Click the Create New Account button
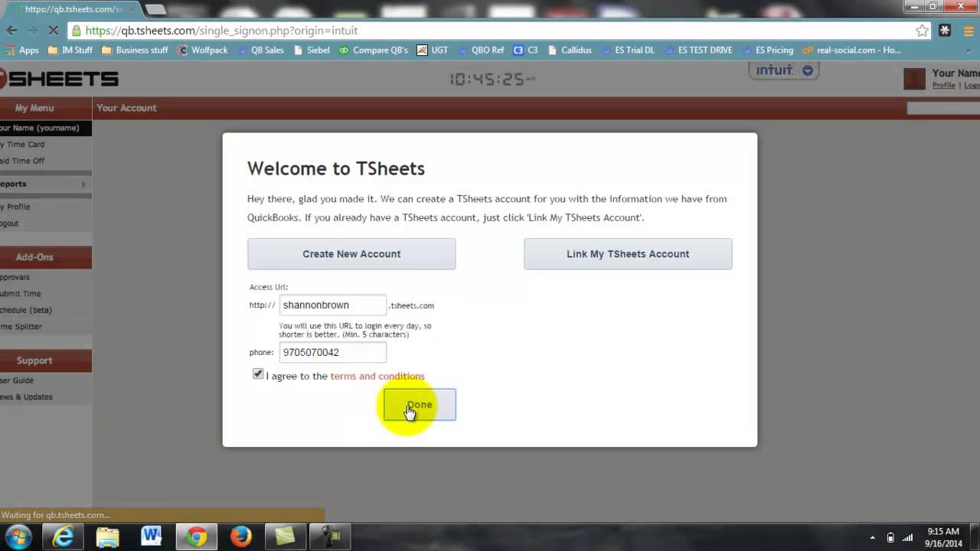This screenshot has width=980, height=551. 351,254
